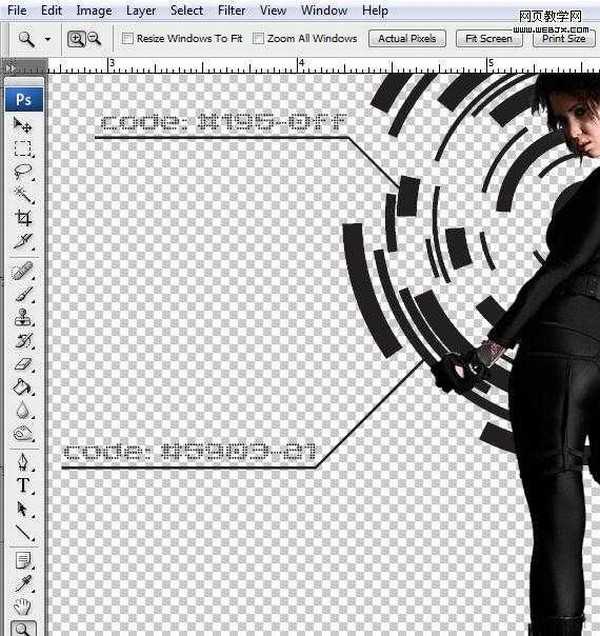Select the Hand tool
600x636 pixels.
coord(23,606)
